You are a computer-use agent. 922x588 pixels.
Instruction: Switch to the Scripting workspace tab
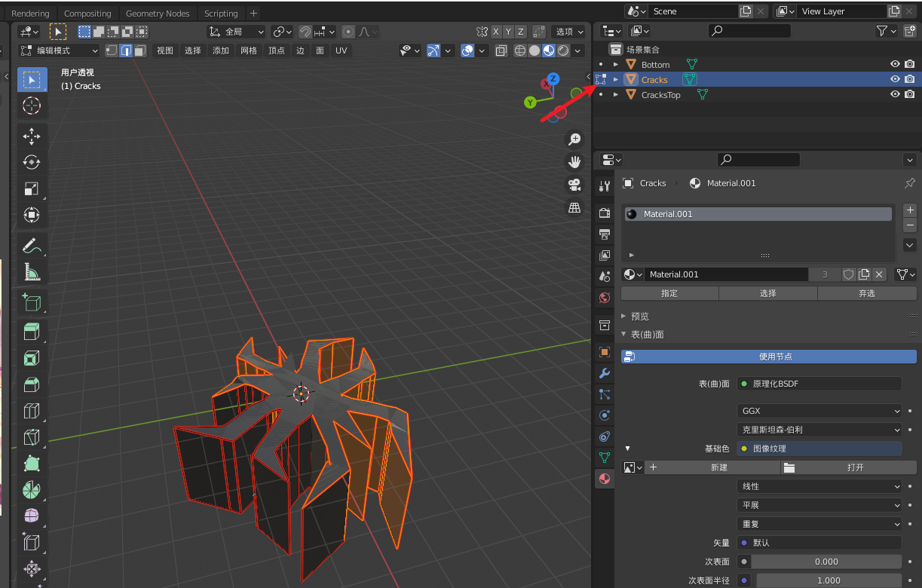click(x=221, y=14)
